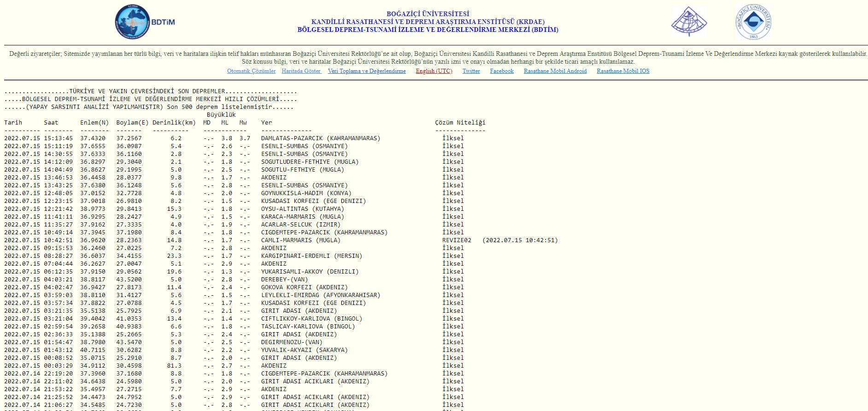Click the 07:04:44 time entry

[x=59, y=264]
